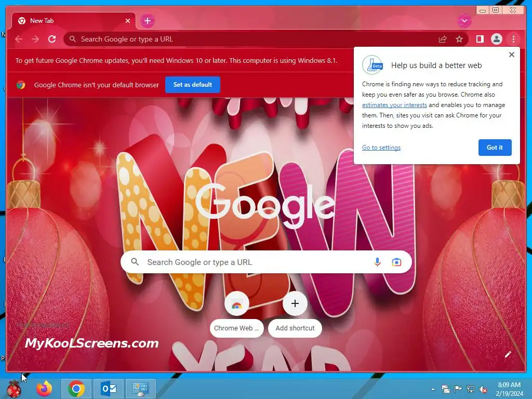Click the address bar URL field

coord(265,39)
